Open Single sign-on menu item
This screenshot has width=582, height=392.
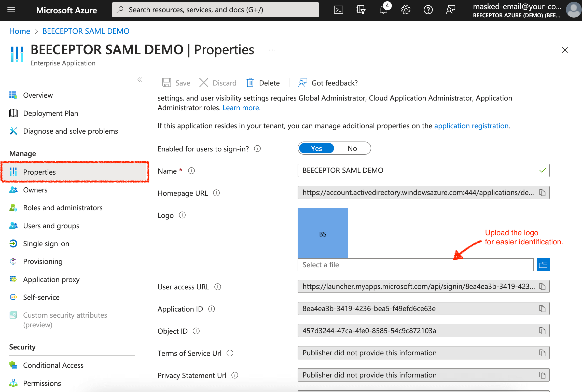click(46, 244)
